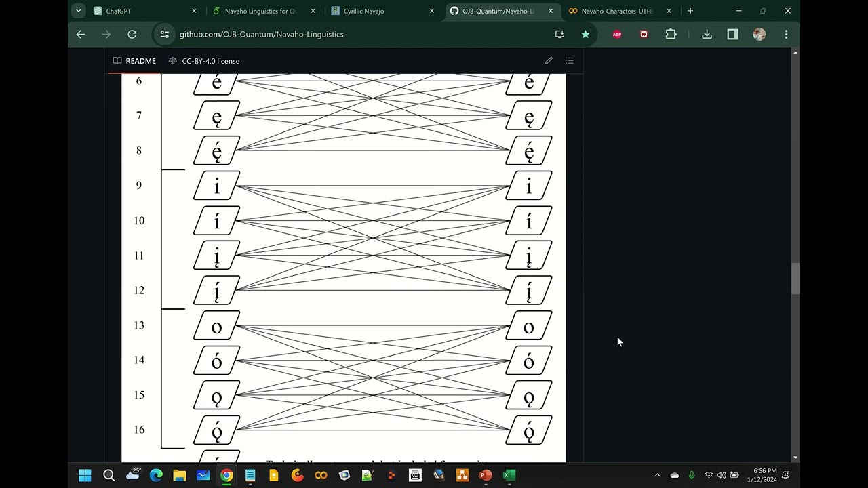Screen dimensions: 868x488
Task: Select the OJB-Quantum/Navaho-Linguistics tab
Action: (502, 11)
